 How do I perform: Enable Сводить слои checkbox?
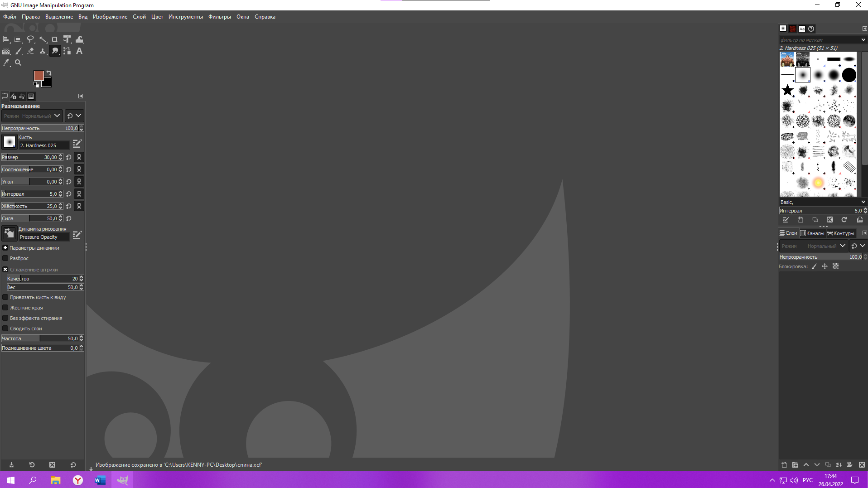(5, 329)
